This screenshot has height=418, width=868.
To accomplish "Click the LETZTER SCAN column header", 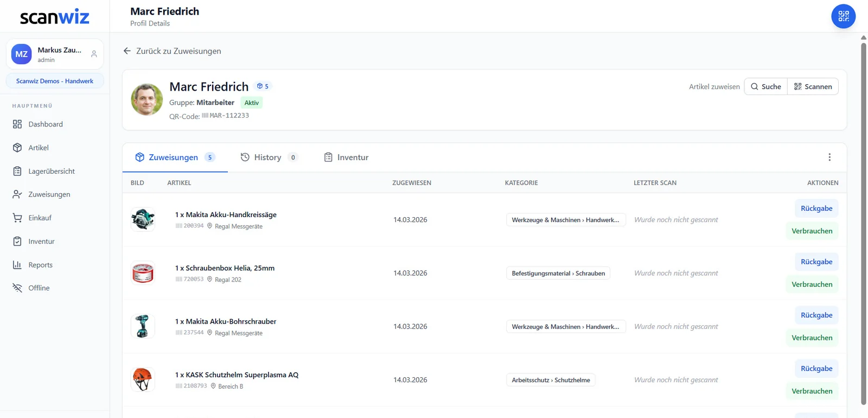I will [x=655, y=183].
